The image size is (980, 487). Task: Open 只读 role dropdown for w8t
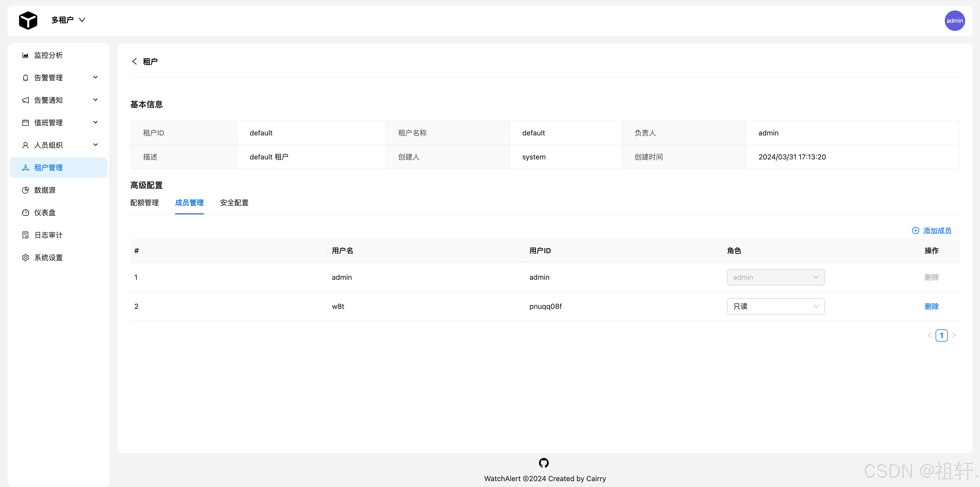(x=776, y=307)
